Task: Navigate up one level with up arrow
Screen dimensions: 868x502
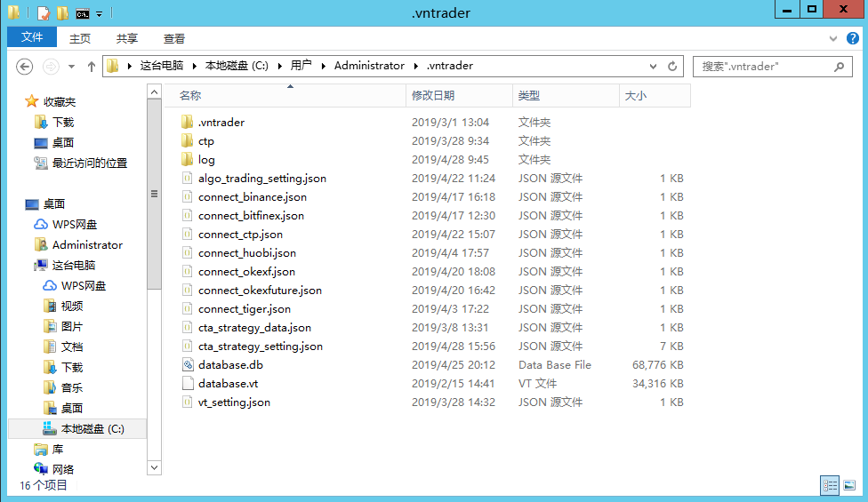Action: pos(91,67)
